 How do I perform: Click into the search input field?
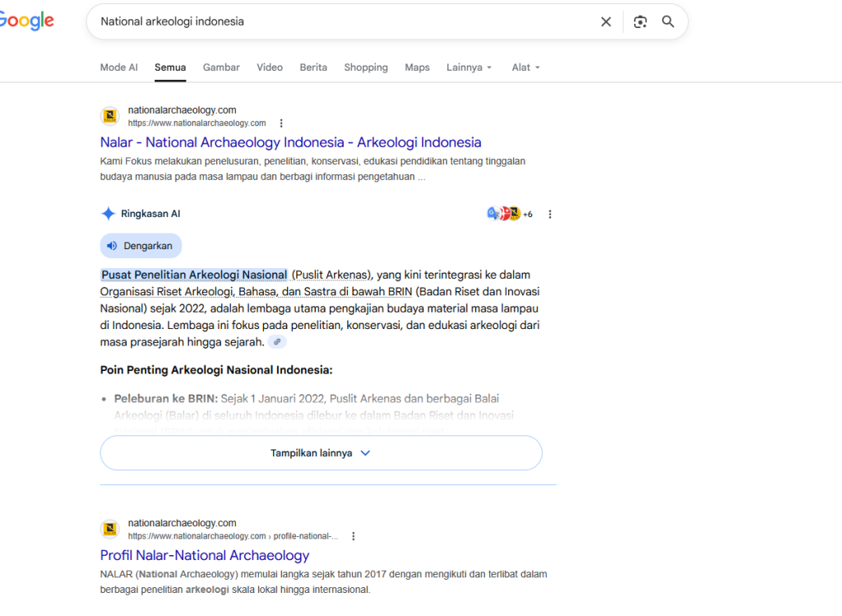click(x=345, y=22)
